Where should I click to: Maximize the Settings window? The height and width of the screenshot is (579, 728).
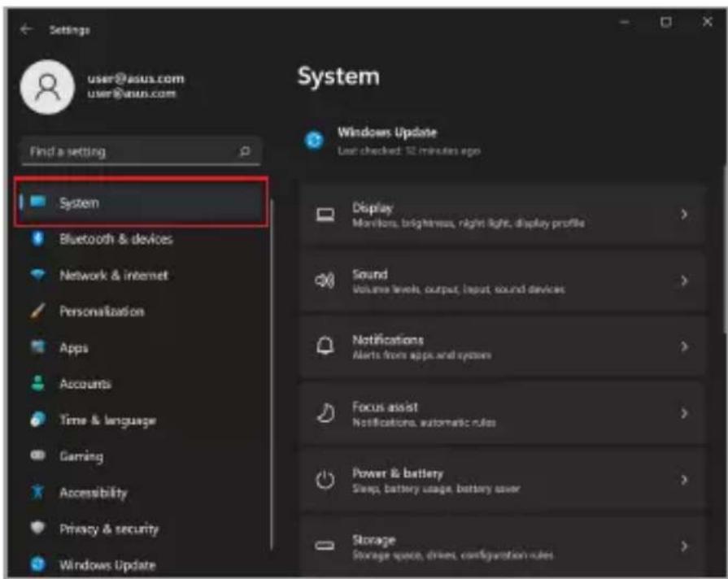[666, 22]
